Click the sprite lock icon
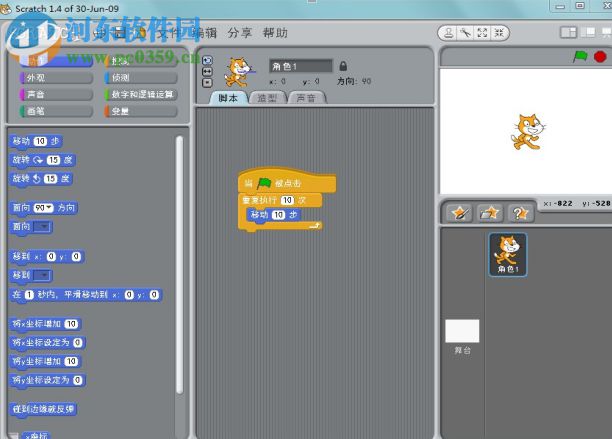612x439 pixels. click(343, 66)
